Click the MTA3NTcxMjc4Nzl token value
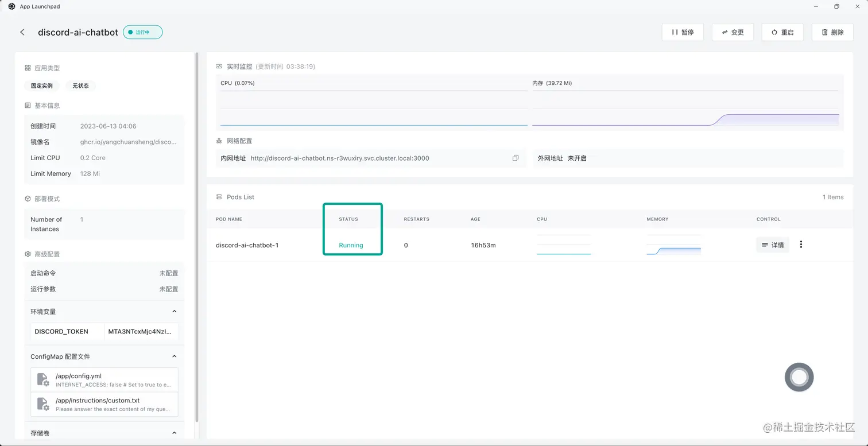Image resolution: width=868 pixels, height=446 pixels. (140, 331)
